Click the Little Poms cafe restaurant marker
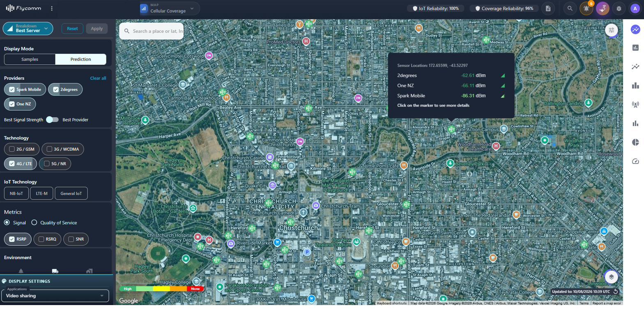This screenshot has width=644, height=310. pyautogui.click(x=404, y=165)
